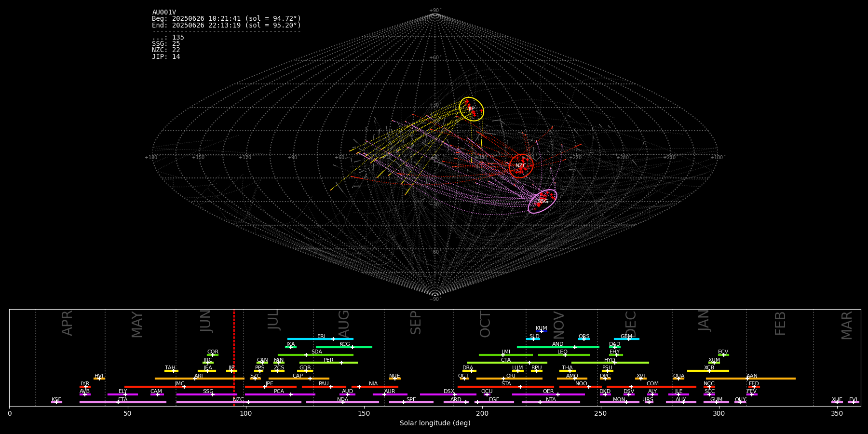Click the NZC shower bar label in timeline
Viewport: 868px width, 434px height.
(238, 400)
